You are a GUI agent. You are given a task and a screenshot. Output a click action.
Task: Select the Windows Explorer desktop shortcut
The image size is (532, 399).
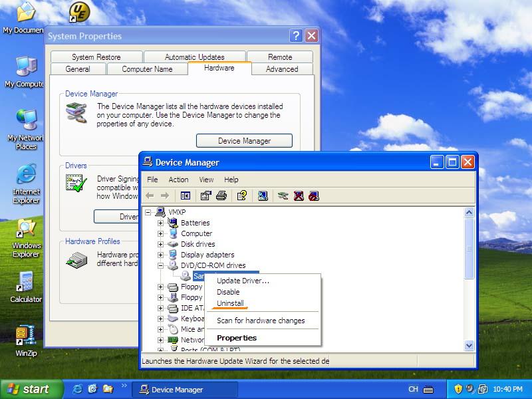point(26,238)
